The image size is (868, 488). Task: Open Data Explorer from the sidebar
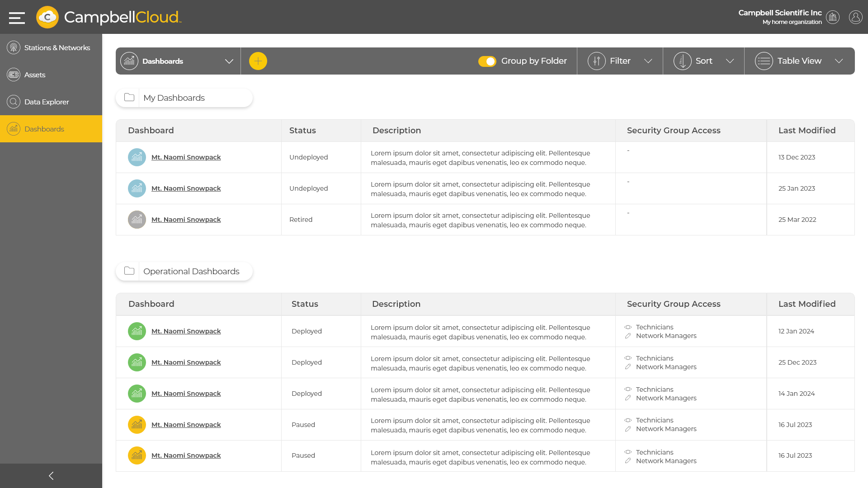14,102
